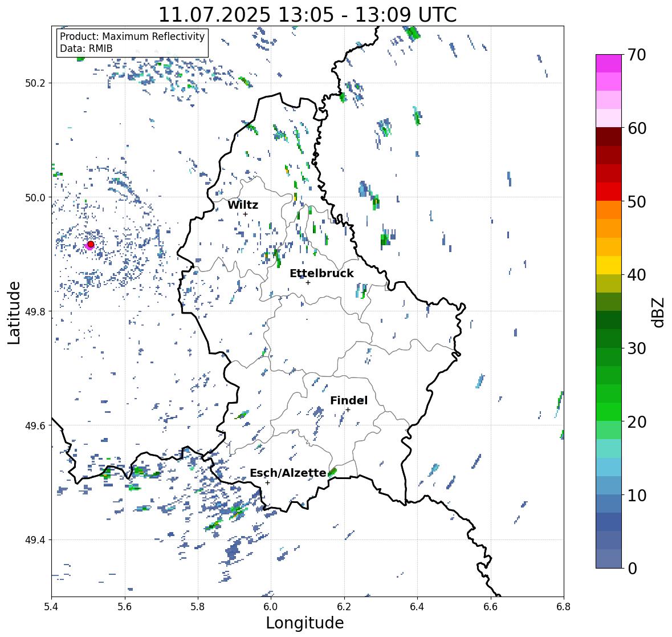Image resolution: width=672 pixels, height=637 pixels.
Task: Click the 5.8 longitude tick label
Action: [198, 607]
